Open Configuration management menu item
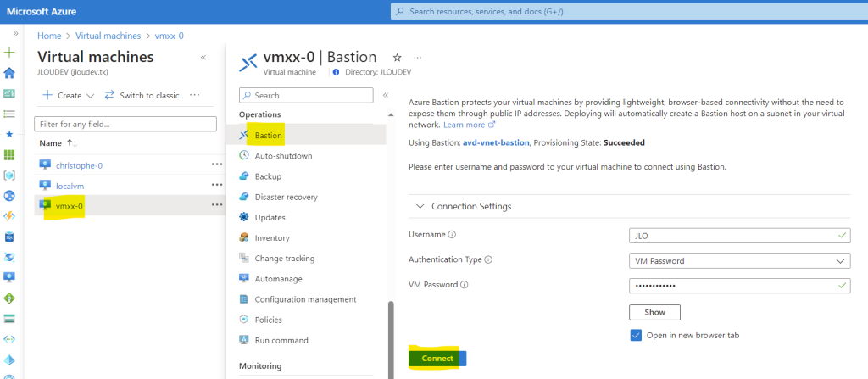This screenshot has height=379, width=868. click(306, 299)
